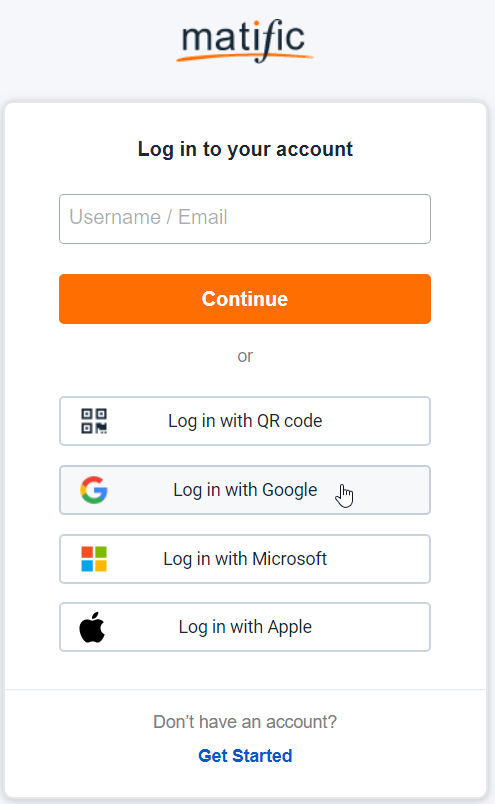Click the orange Continue button
The height and width of the screenshot is (804, 495).
pyautogui.click(x=245, y=299)
